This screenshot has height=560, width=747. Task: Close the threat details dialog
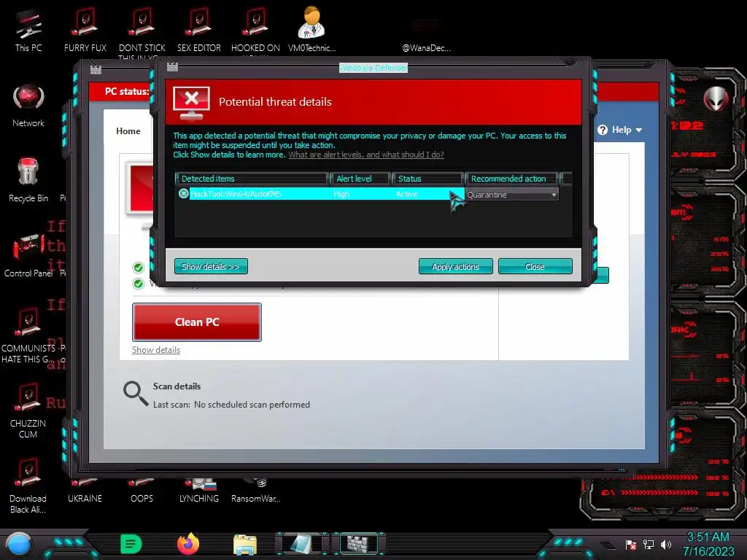coord(535,267)
